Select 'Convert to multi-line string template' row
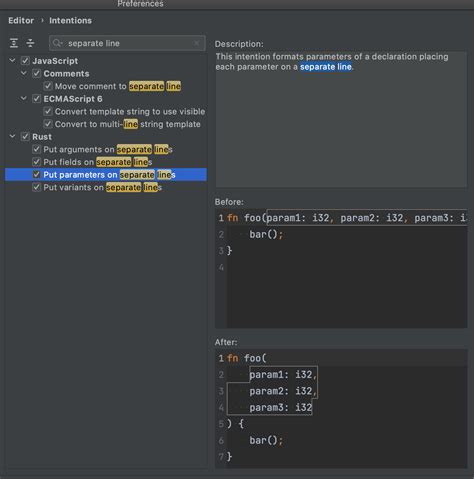Screen dimensions: 474x479 (x=128, y=124)
